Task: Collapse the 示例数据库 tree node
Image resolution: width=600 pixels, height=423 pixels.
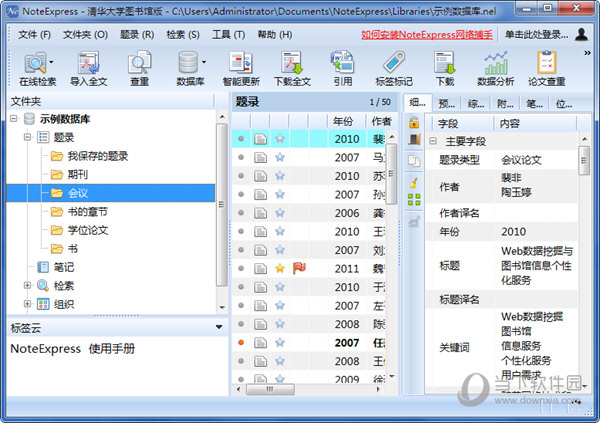Action: pos(13,119)
